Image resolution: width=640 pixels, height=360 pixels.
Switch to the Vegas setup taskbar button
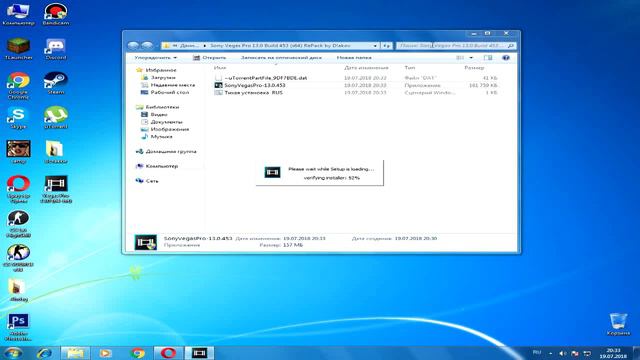pyautogui.click(x=199, y=353)
